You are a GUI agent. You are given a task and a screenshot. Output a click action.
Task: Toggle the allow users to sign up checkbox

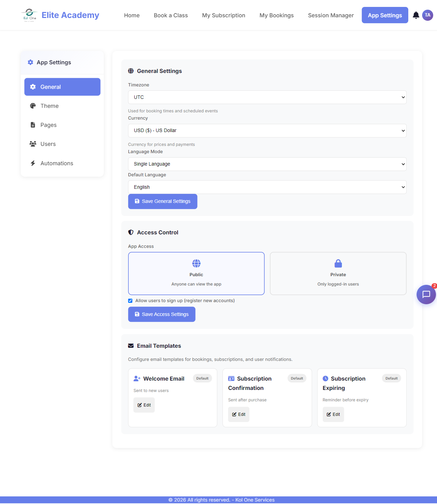[130, 301]
